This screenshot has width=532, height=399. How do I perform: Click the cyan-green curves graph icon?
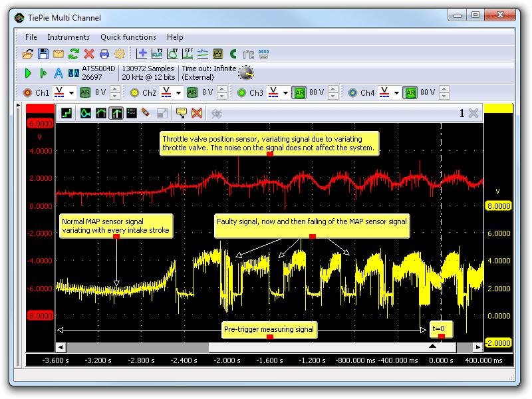tap(86, 113)
